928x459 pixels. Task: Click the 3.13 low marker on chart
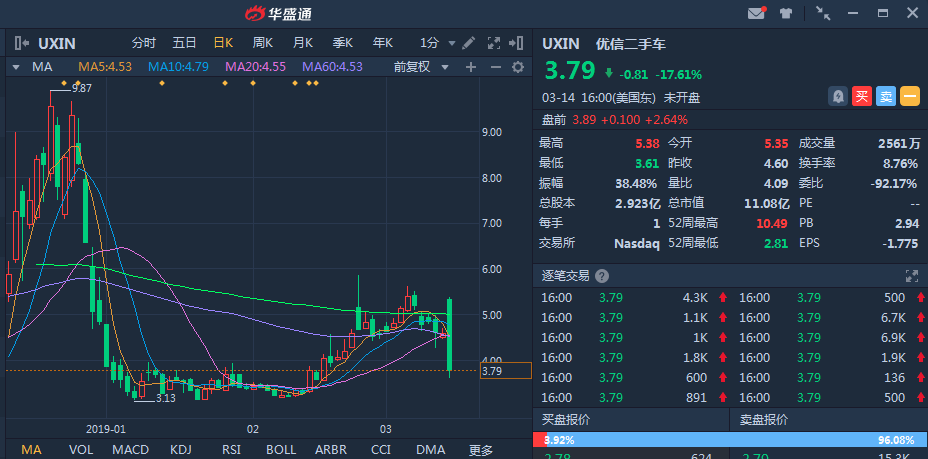166,398
